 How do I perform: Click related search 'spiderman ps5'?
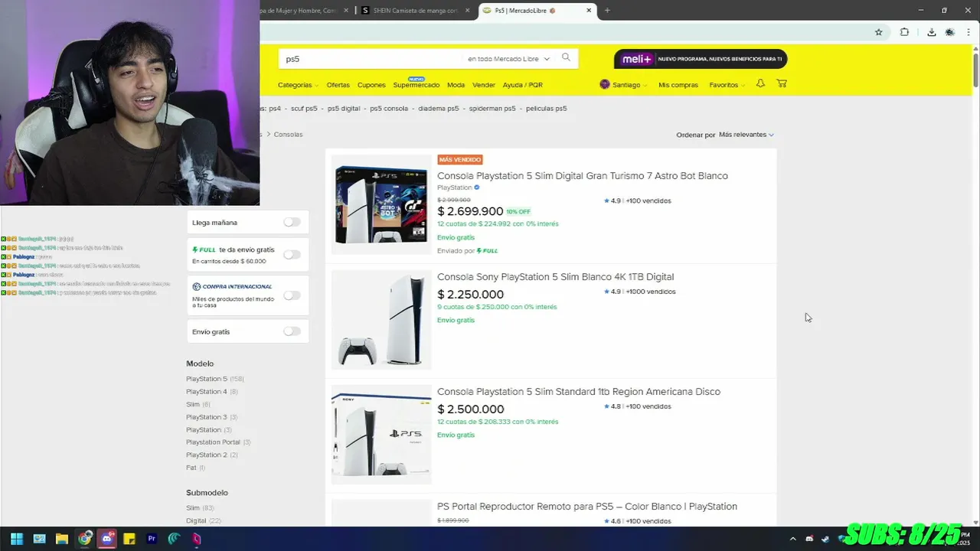(x=492, y=109)
